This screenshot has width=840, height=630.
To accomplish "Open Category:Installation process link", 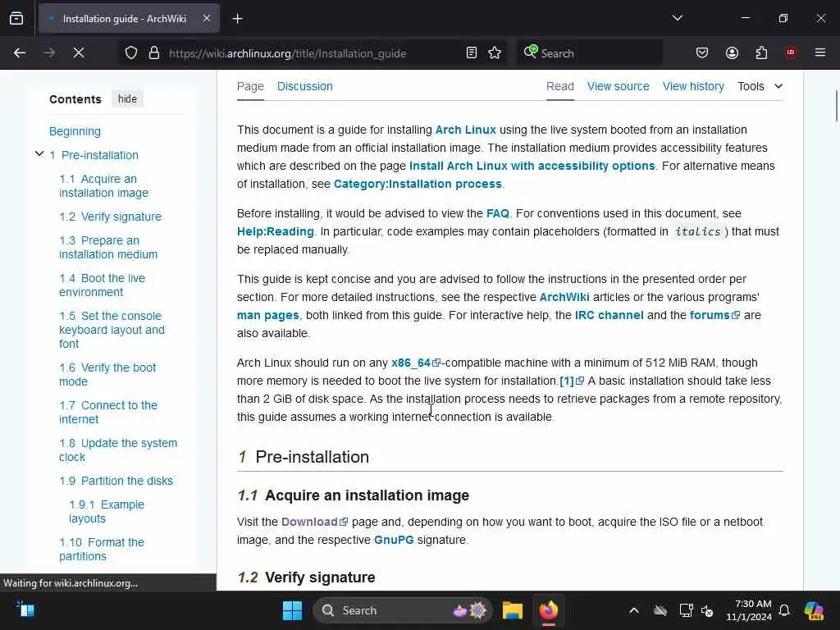I will tap(418, 185).
